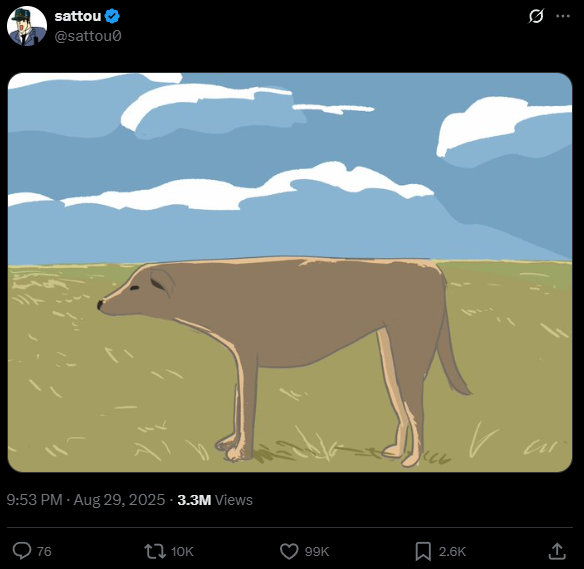The width and height of the screenshot is (584, 569).
Task: Click the reply speech bubble icon
Action: coord(22,551)
